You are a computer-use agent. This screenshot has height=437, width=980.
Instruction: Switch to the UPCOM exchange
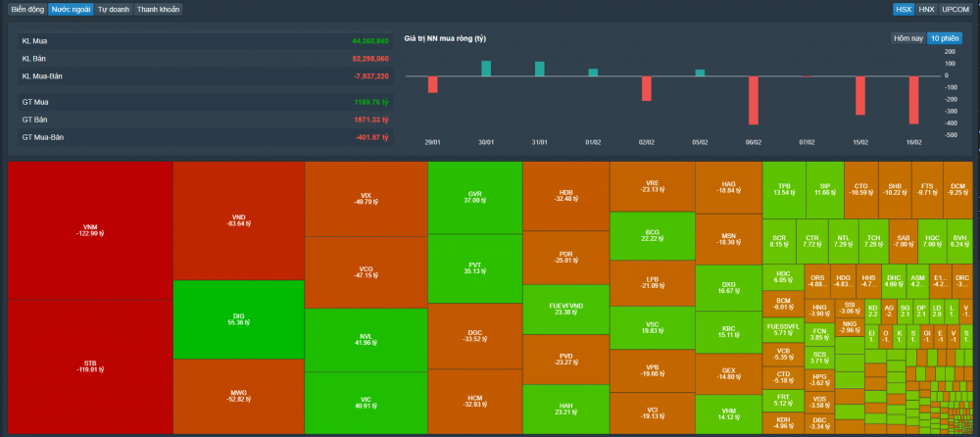pyautogui.click(x=955, y=10)
